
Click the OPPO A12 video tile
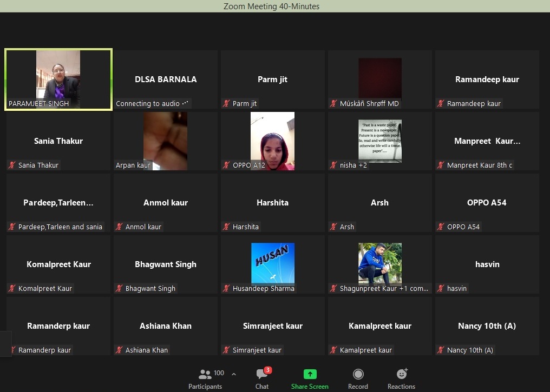pyautogui.click(x=273, y=139)
